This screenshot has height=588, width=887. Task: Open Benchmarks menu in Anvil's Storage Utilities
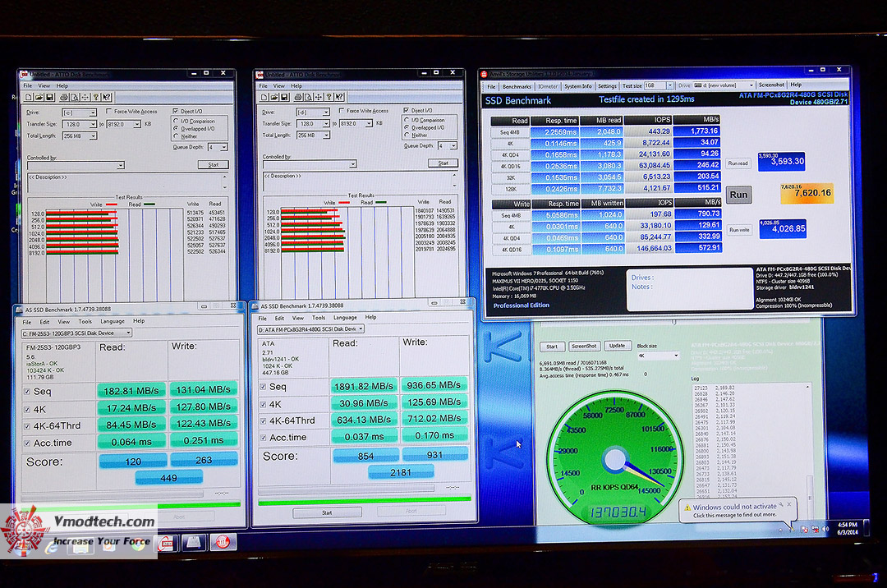tap(517, 86)
